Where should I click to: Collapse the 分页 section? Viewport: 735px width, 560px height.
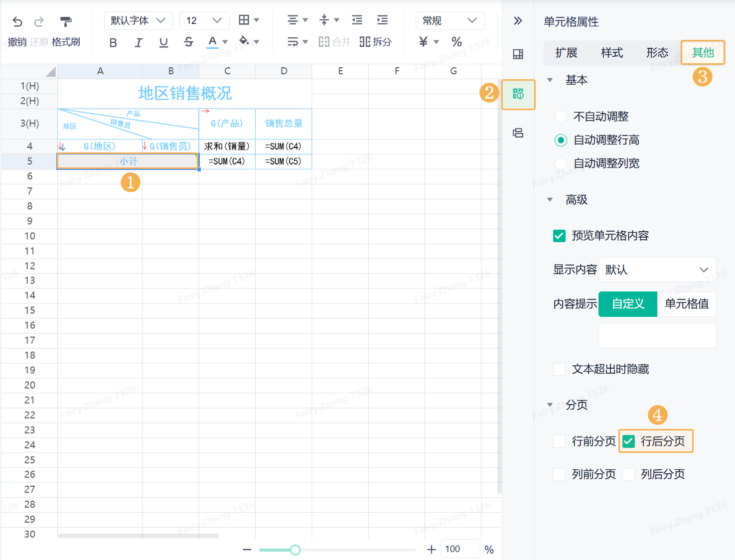pos(550,405)
